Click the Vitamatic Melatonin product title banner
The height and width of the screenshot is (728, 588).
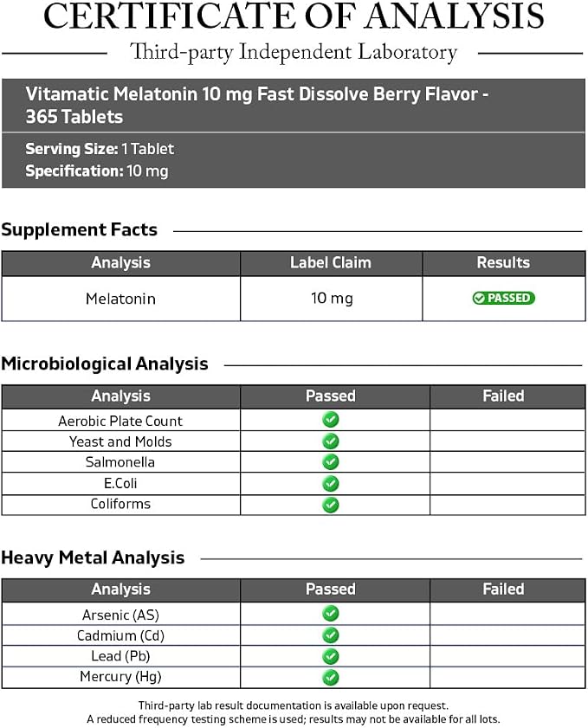point(293,106)
